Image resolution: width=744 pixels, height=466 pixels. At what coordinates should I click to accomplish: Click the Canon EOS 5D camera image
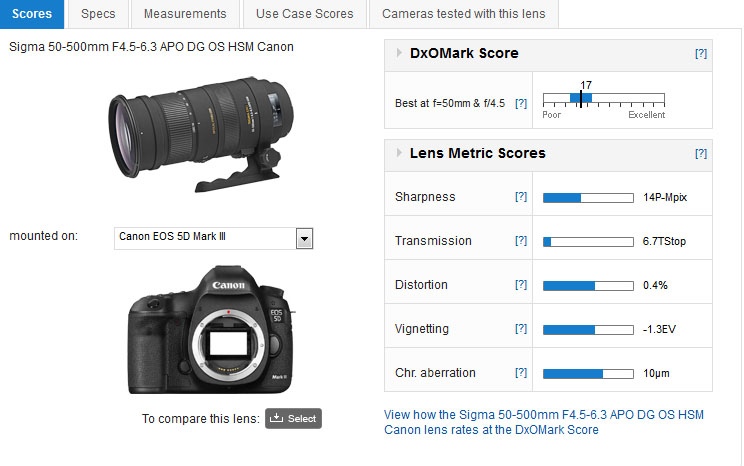pyautogui.click(x=211, y=330)
